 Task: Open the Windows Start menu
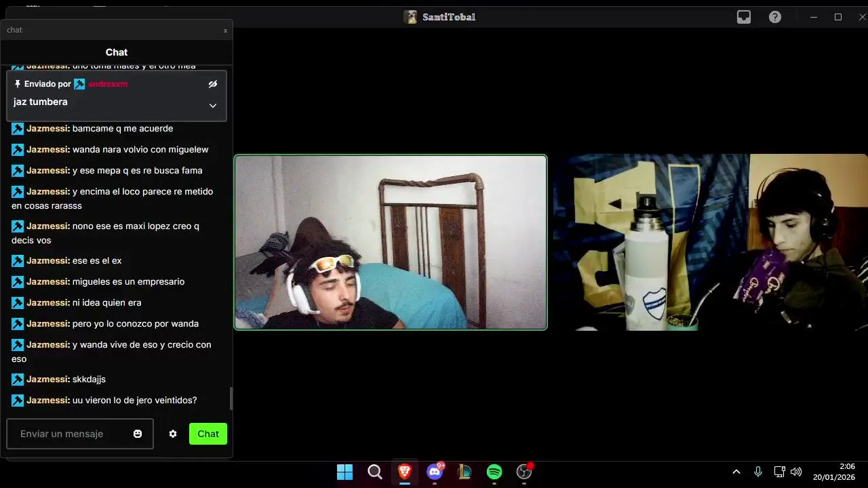[x=345, y=472]
